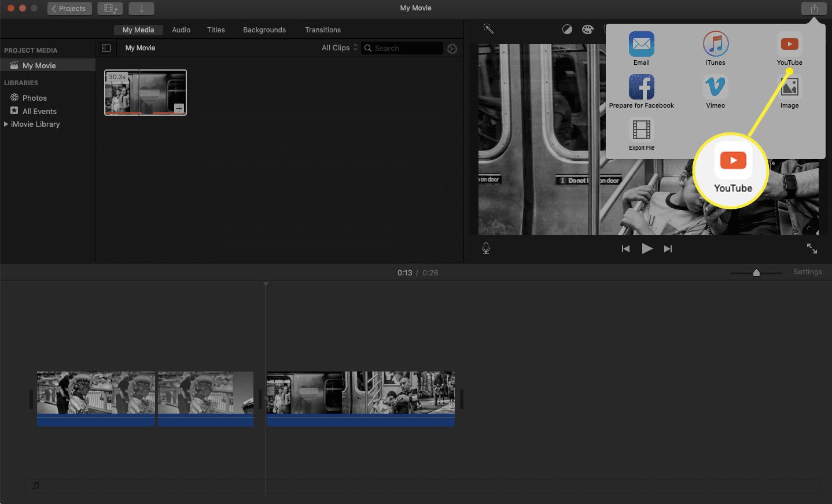Viewport: 832px width, 504px height.
Task: Go back to Projects
Action: coord(69,9)
